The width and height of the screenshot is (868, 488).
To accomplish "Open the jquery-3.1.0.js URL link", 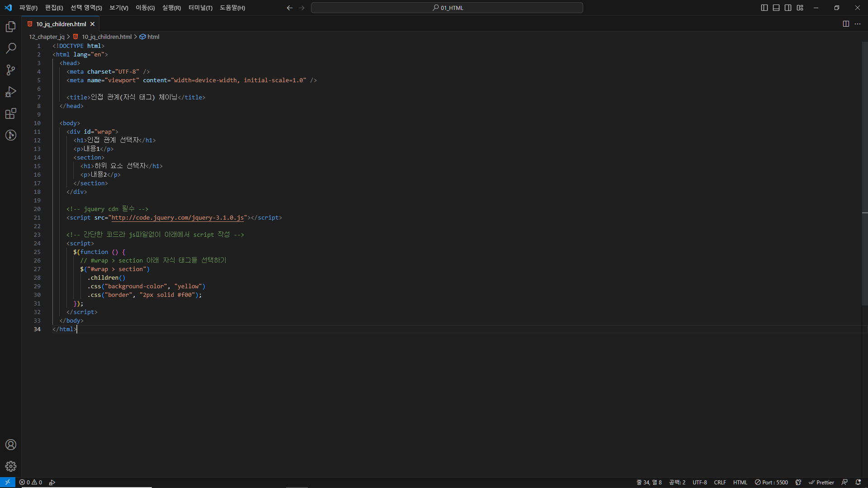I will tap(177, 218).
